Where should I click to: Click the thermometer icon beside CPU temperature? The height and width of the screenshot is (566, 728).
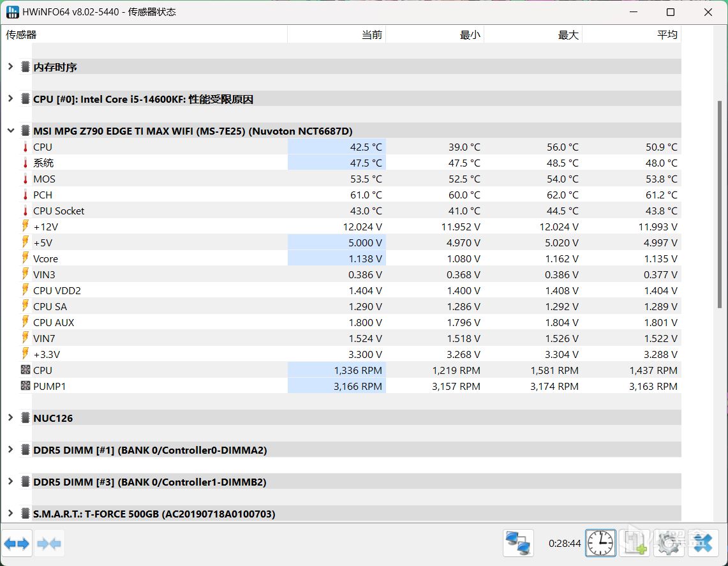click(x=26, y=147)
